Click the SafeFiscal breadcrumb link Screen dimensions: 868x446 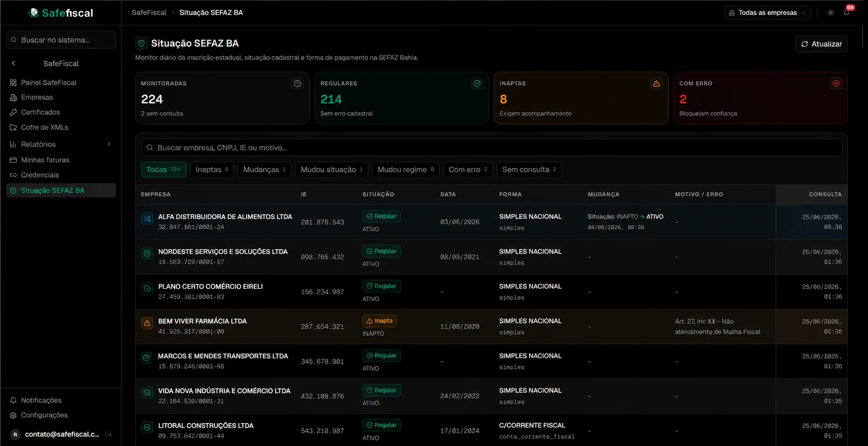[149, 13]
